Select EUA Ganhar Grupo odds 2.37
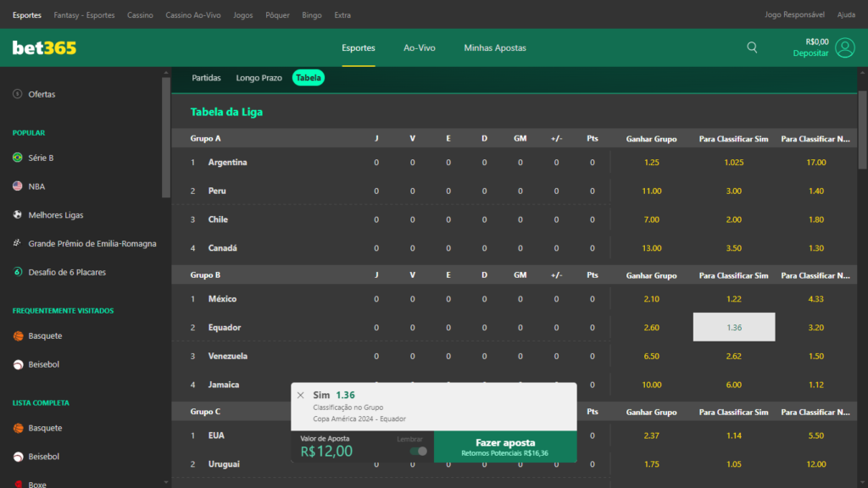 pos(652,435)
